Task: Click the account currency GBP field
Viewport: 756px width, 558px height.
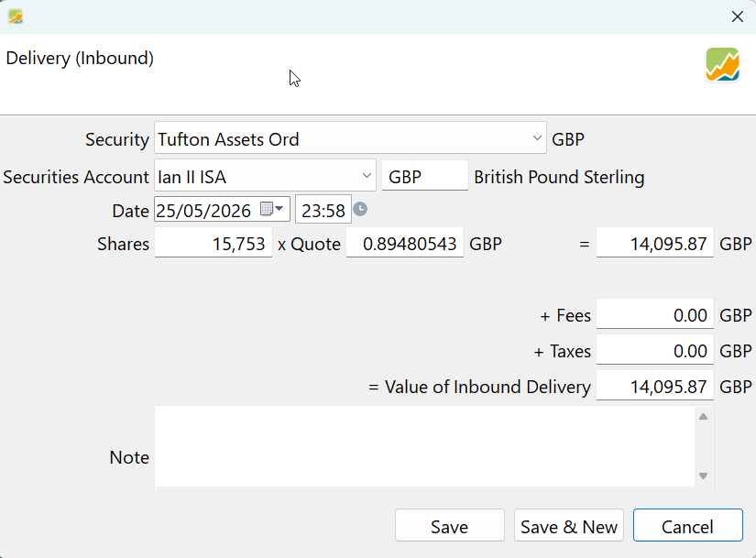Action: pyautogui.click(x=425, y=176)
